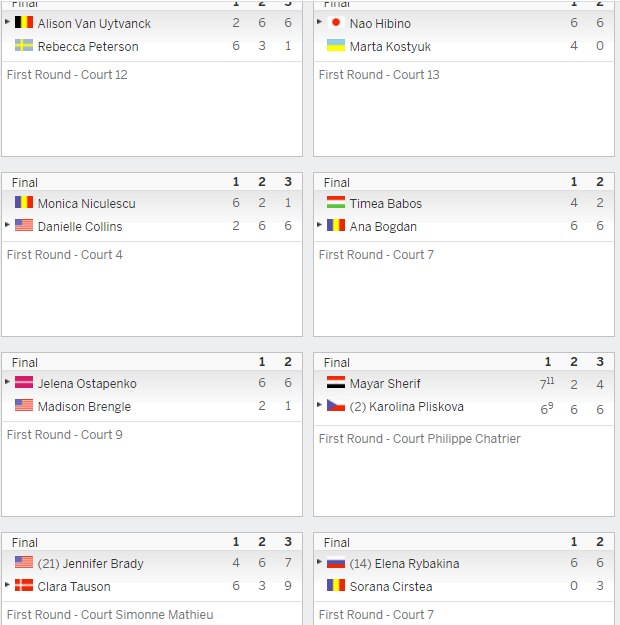Image resolution: width=620 pixels, height=625 pixels.
Task: Open Danielle Collins player link
Action: (80, 226)
